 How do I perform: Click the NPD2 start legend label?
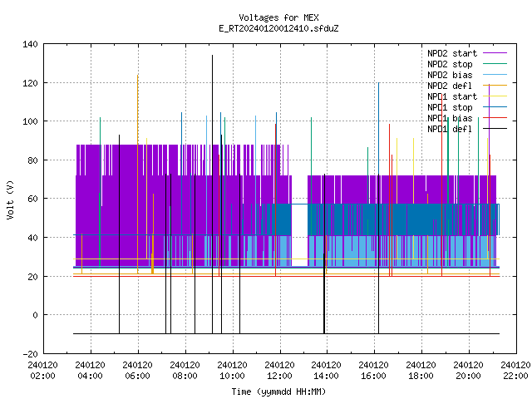coord(452,53)
